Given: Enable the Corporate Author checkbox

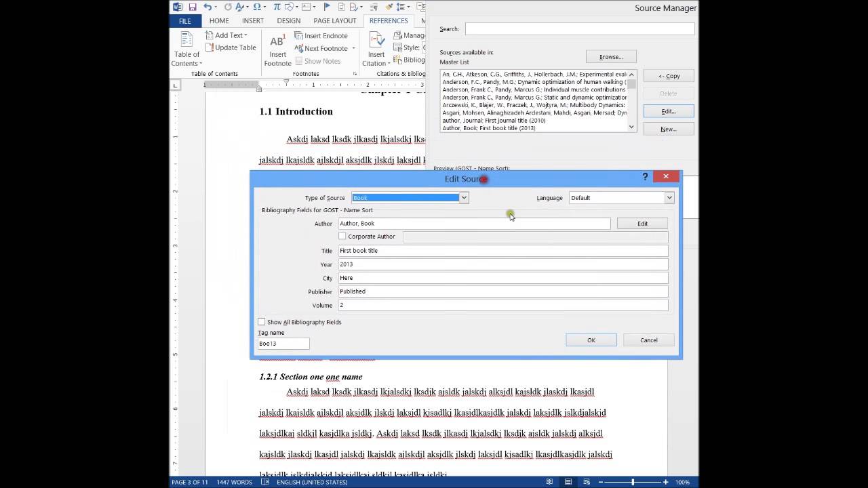Looking at the screenshot, I should click(x=342, y=237).
